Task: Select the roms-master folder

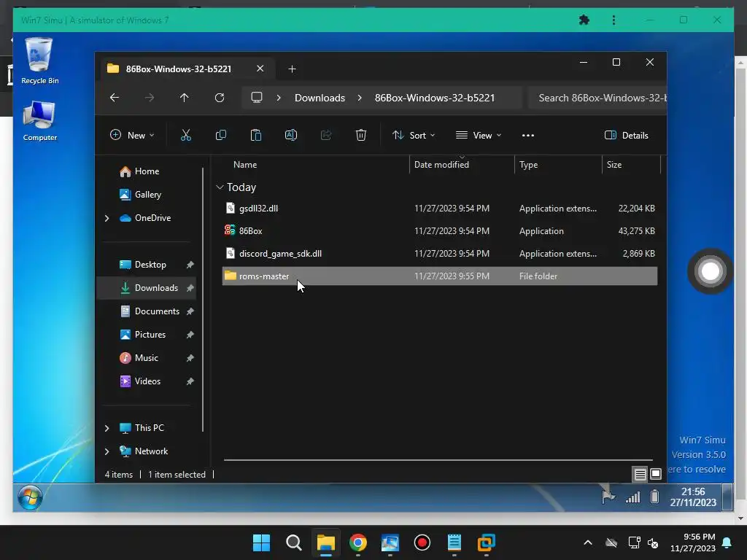Action: point(440,276)
